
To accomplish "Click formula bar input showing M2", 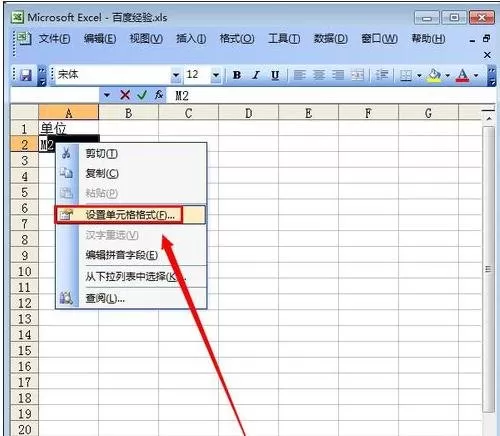I will pyautogui.click(x=330, y=96).
